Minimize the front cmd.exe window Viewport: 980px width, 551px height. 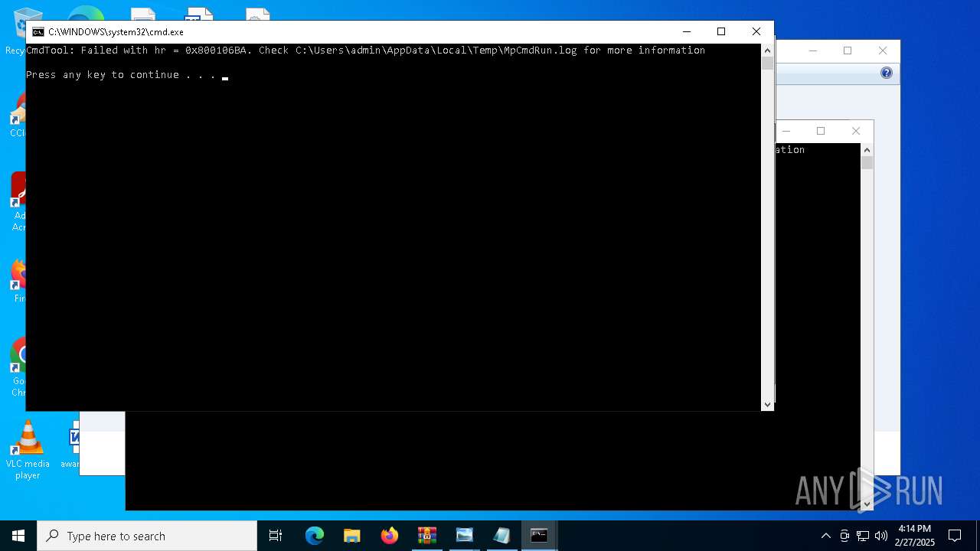click(x=686, y=31)
